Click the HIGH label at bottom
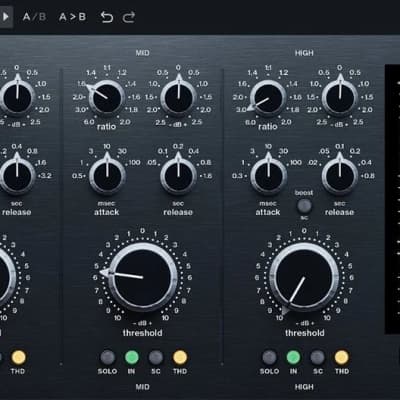 (x=304, y=387)
